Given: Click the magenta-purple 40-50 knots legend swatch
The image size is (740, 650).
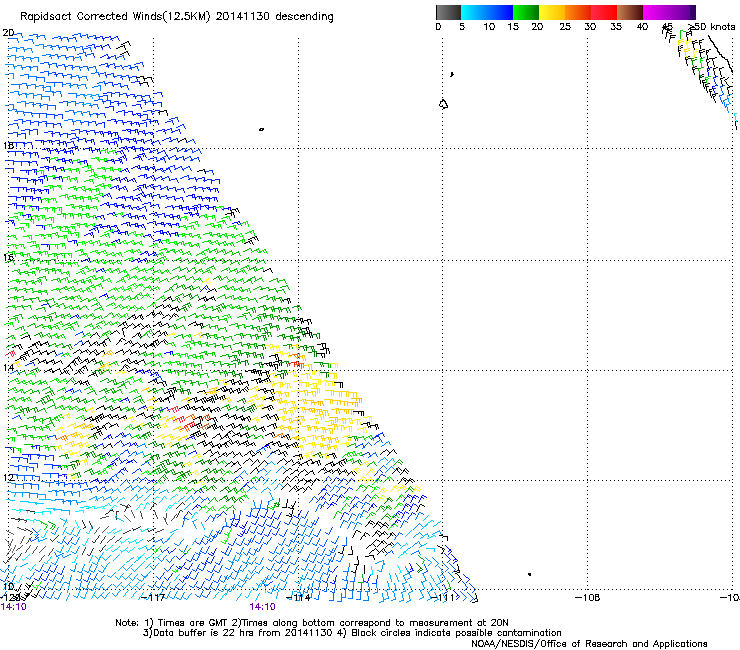Looking at the screenshot, I should point(669,12).
